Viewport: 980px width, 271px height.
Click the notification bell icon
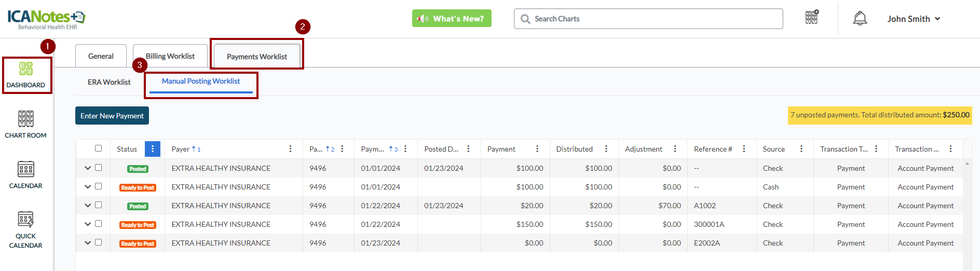click(860, 19)
